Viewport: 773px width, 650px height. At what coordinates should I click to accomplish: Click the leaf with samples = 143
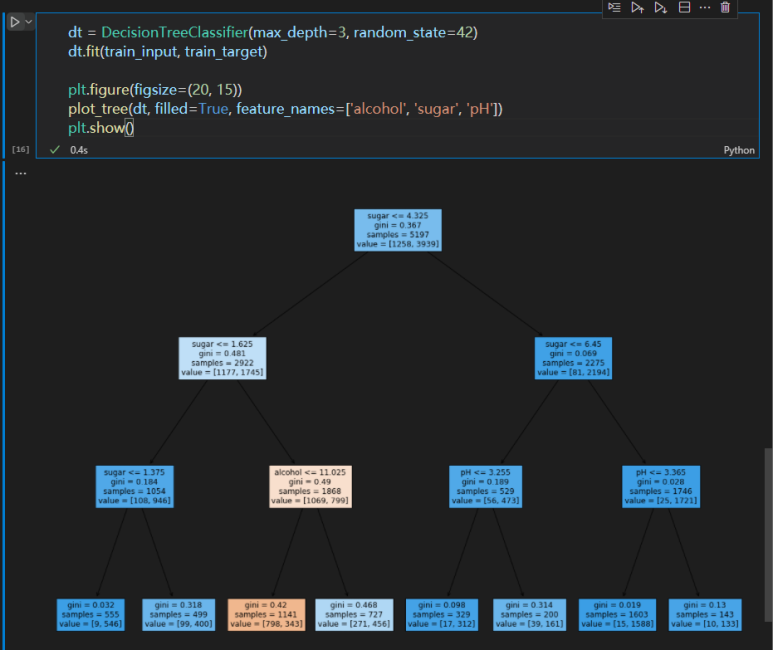705,614
